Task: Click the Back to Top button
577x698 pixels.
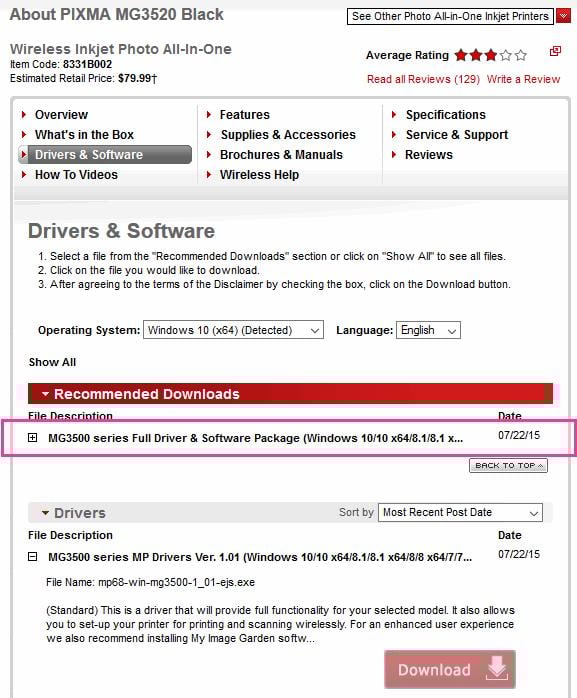Action: click(508, 465)
